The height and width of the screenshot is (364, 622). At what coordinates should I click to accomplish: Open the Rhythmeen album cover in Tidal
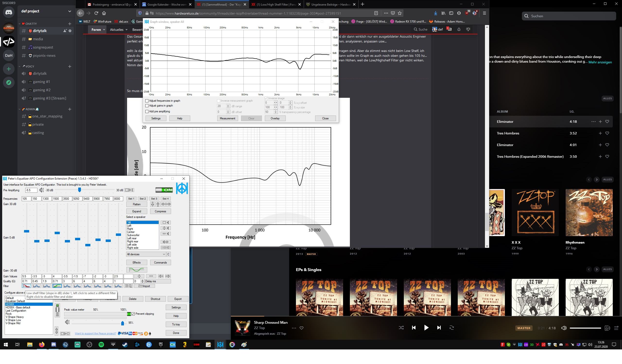[589, 212]
